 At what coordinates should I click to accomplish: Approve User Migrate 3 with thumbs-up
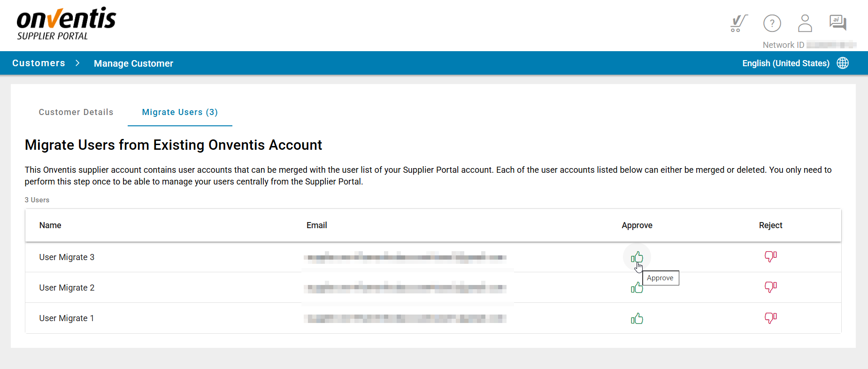[637, 257]
